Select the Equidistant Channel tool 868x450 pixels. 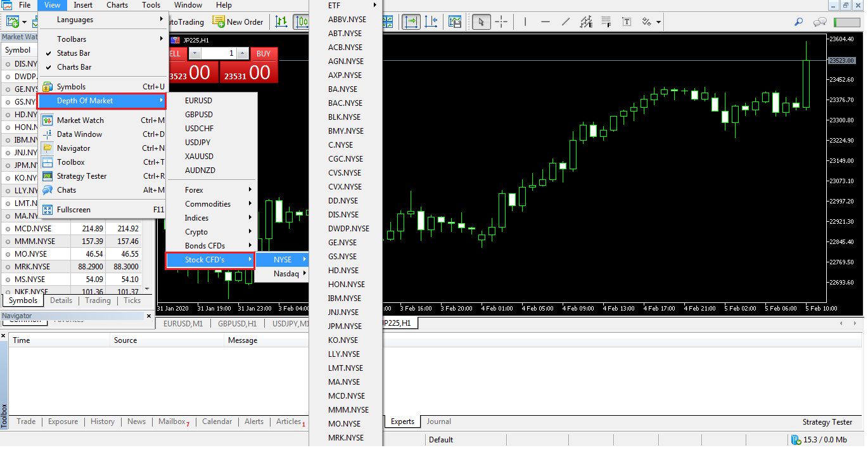tap(586, 22)
